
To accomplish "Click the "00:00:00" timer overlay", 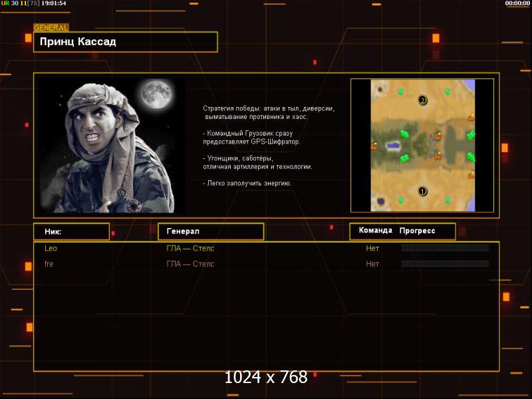I will (x=517, y=3).
